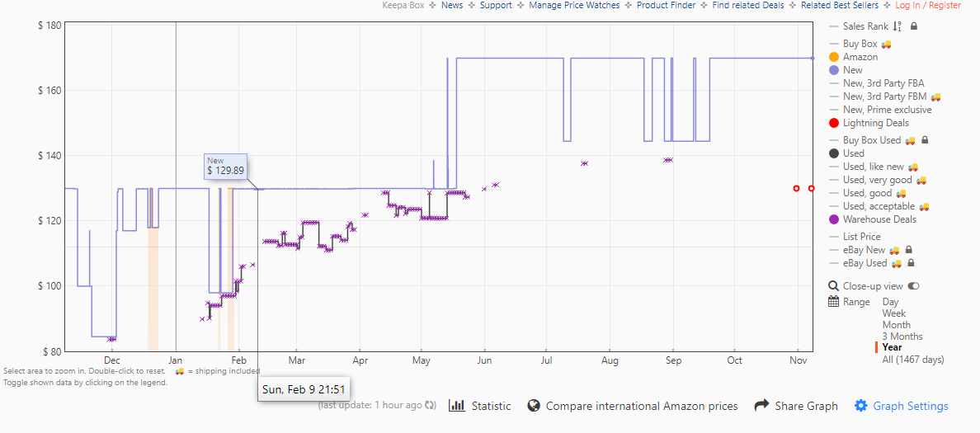The image size is (980, 433).
Task: Show Used, good series
Action: click(x=868, y=192)
